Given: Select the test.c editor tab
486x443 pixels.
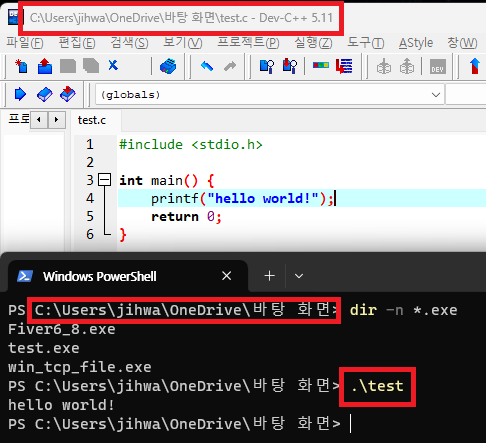Looking at the screenshot, I should point(92,120).
